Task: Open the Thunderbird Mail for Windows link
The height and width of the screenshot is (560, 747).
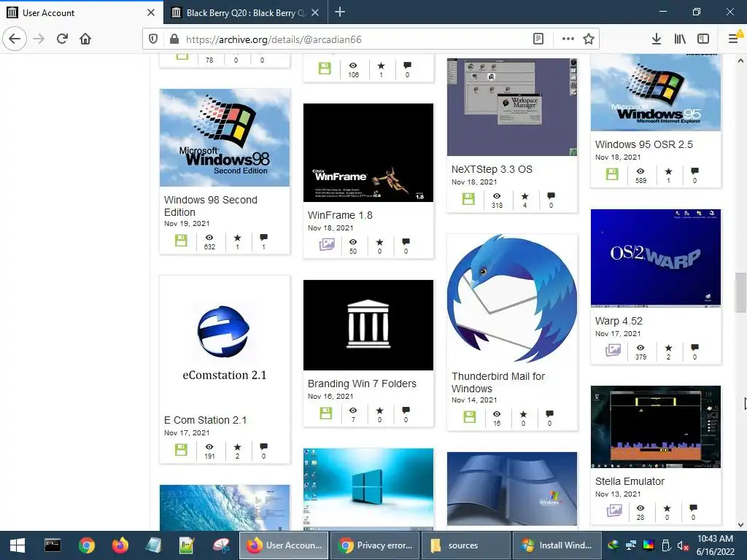Action: pos(498,382)
